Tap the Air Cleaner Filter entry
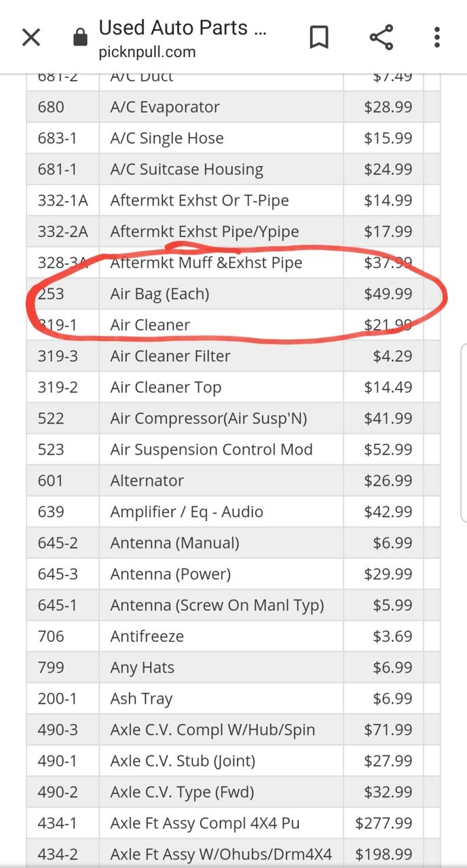 pos(170,356)
